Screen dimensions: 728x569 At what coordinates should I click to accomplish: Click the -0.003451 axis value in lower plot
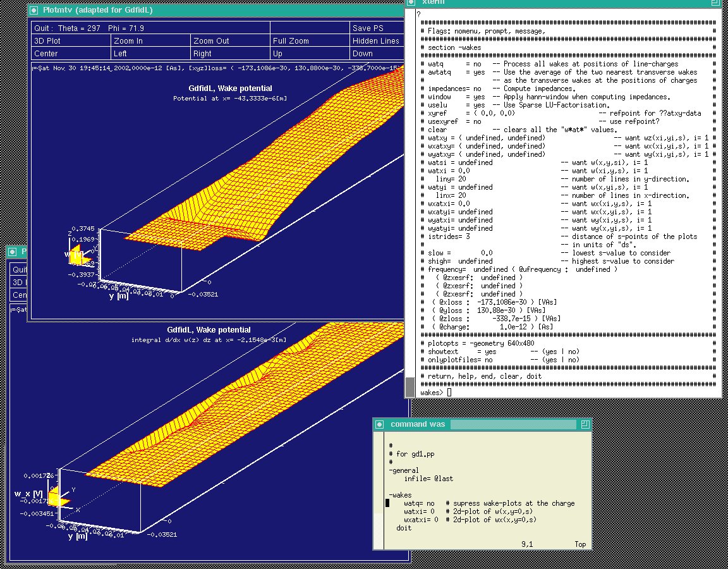click(x=36, y=514)
